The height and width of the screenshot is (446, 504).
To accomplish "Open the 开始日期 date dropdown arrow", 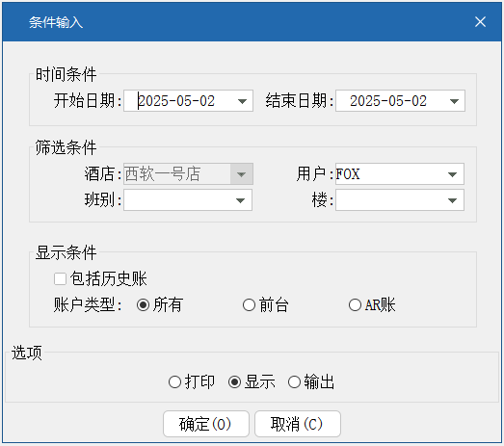I will (x=242, y=101).
